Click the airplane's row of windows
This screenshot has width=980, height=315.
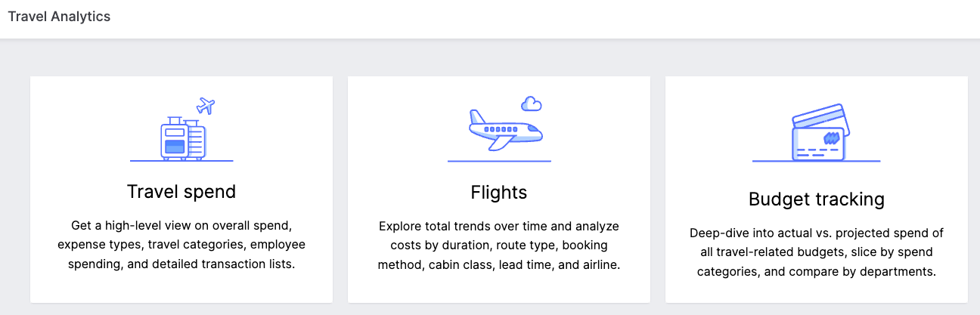point(501,129)
